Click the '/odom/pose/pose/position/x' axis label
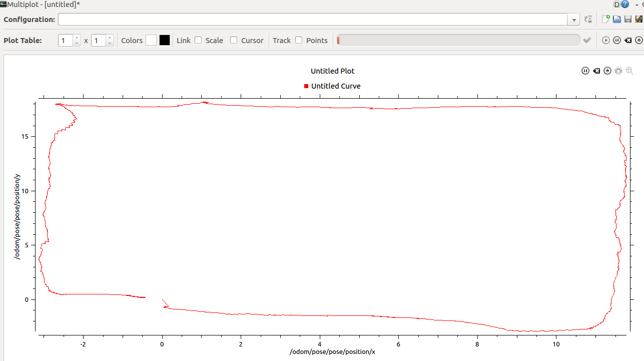The image size is (644, 361). (333, 352)
